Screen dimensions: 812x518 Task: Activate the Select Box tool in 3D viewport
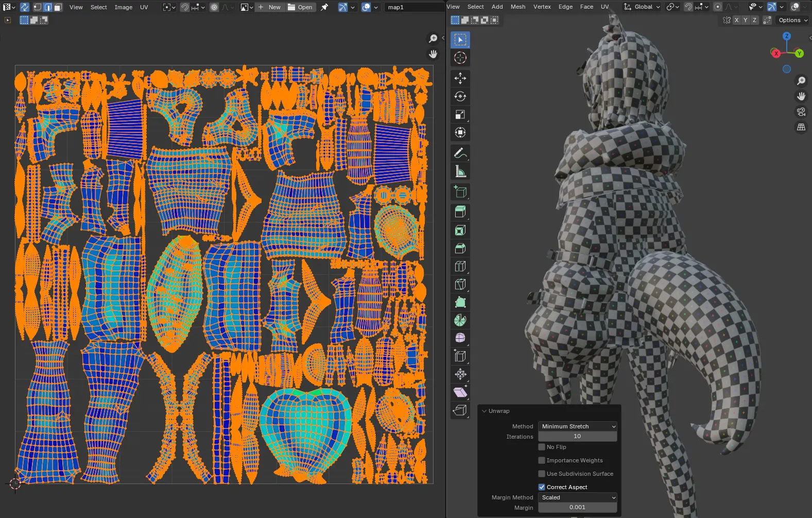click(x=460, y=40)
